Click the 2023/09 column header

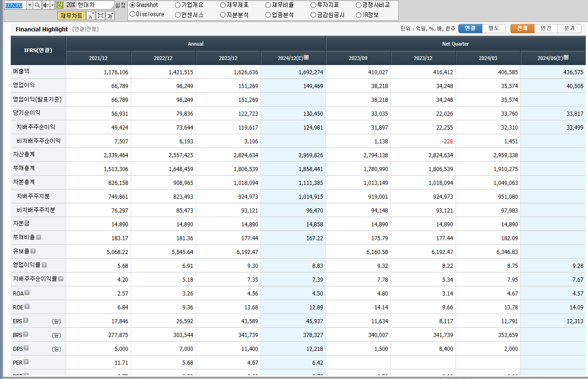point(358,58)
